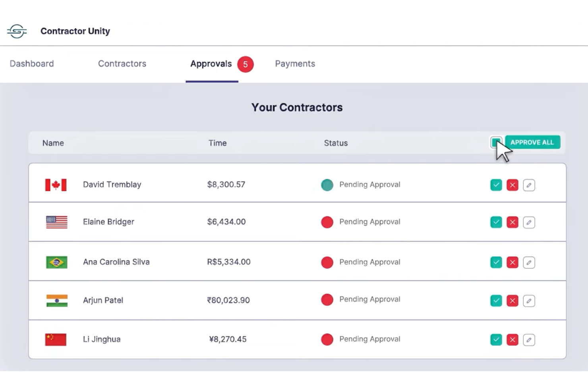Click the Time column header

click(x=217, y=143)
